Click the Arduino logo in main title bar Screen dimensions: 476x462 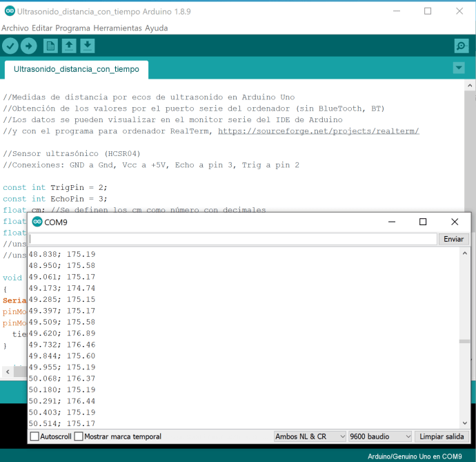click(x=8, y=12)
